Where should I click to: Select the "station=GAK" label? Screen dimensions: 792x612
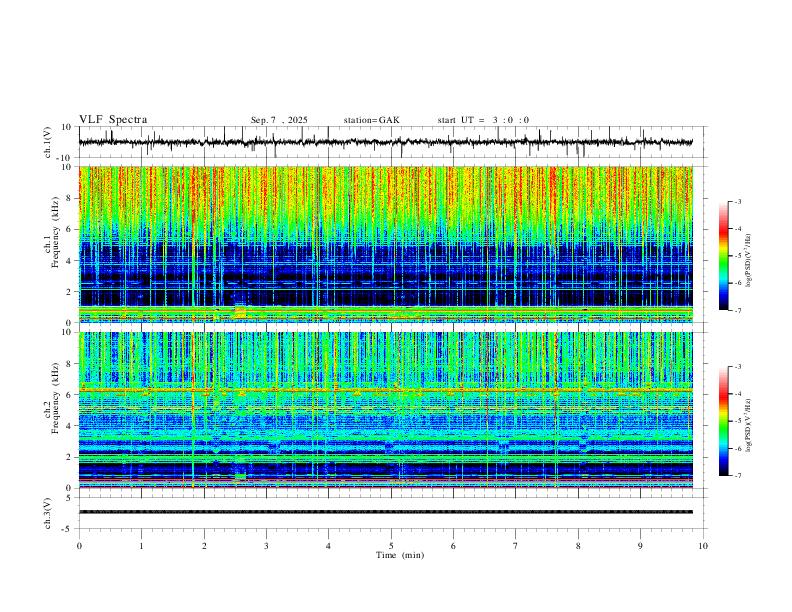tap(372, 120)
